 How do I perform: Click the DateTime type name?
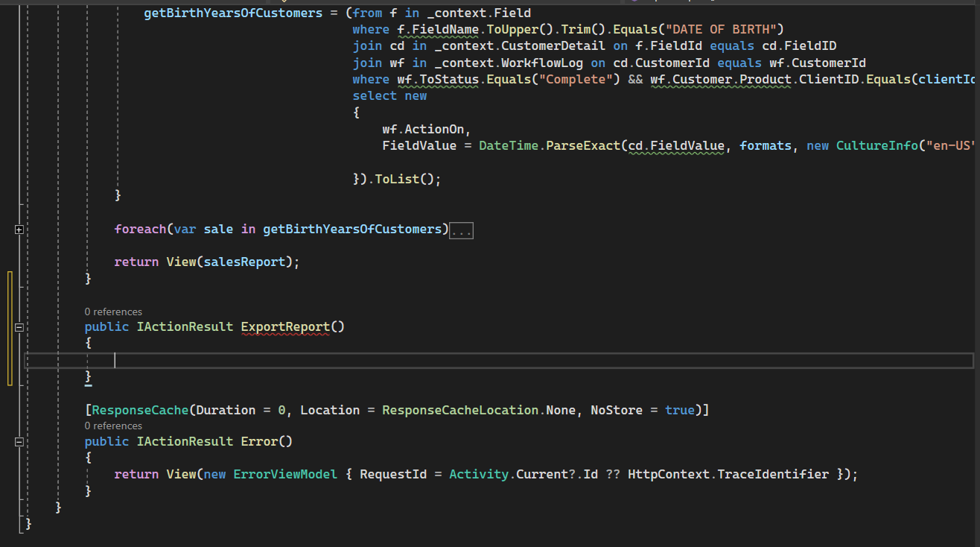pyautogui.click(x=509, y=145)
